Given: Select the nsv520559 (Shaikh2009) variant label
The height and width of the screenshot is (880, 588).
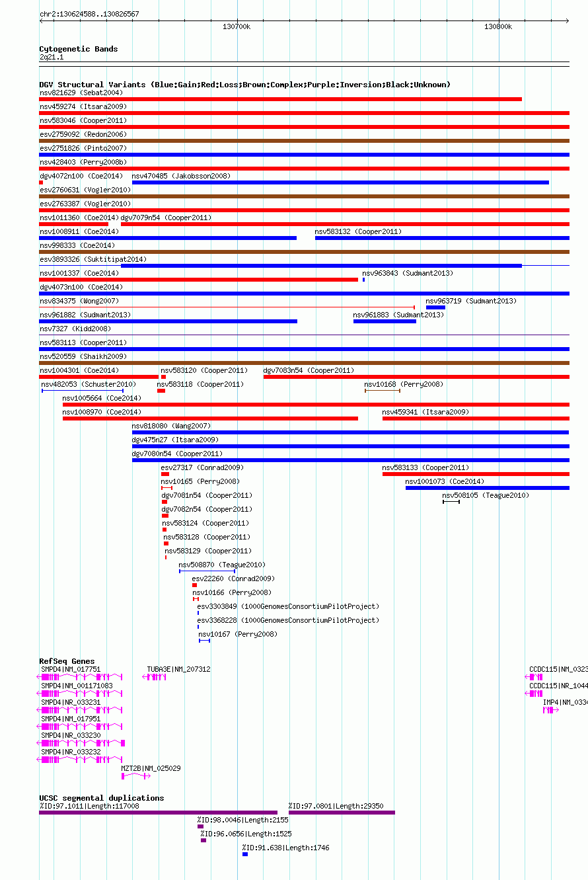Looking at the screenshot, I should point(83,356).
